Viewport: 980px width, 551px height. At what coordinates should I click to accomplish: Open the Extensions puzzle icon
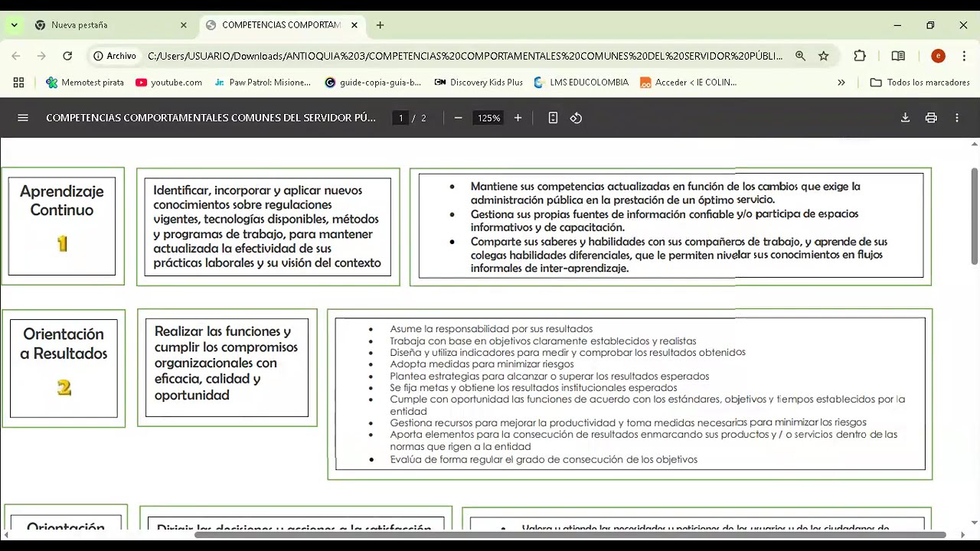860,56
